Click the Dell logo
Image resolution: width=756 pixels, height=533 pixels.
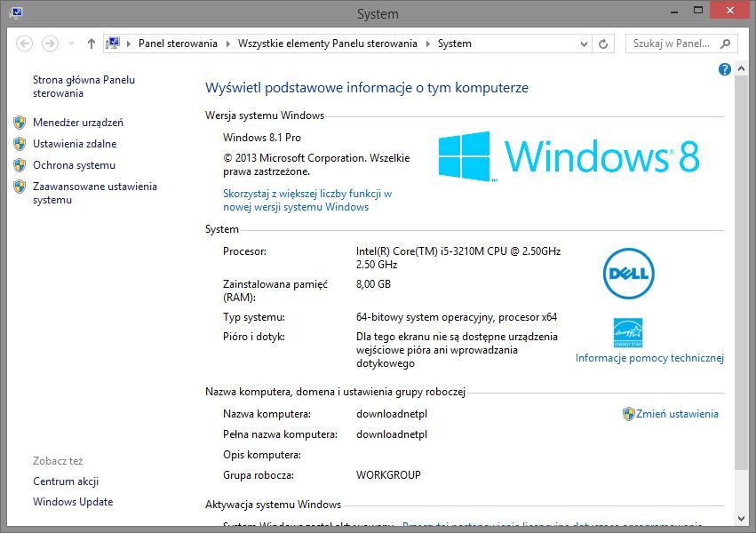(629, 274)
